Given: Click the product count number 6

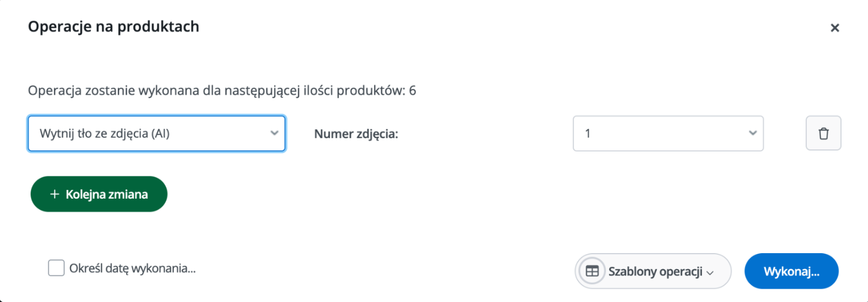Looking at the screenshot, I should [412, 91].
